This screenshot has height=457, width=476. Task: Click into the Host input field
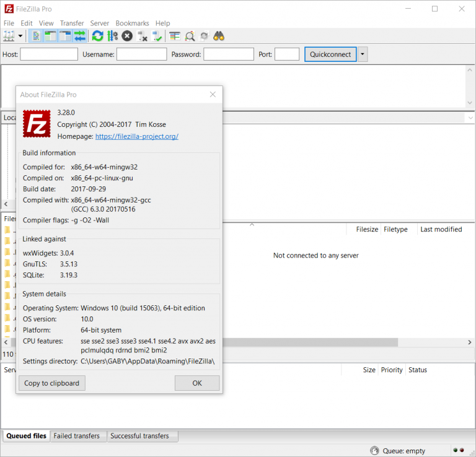tap(49, 54)
